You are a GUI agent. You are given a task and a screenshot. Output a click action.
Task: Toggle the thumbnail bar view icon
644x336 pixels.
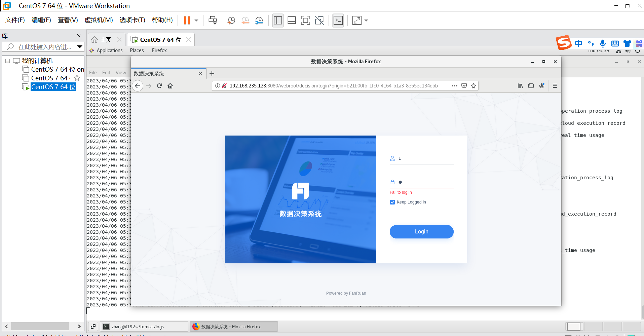pos(292,21)
